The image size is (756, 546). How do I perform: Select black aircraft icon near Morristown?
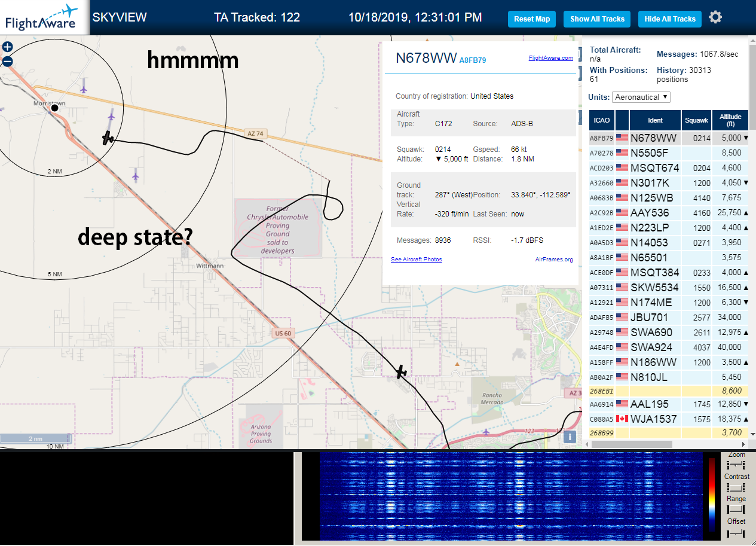[x=108, y=138]
